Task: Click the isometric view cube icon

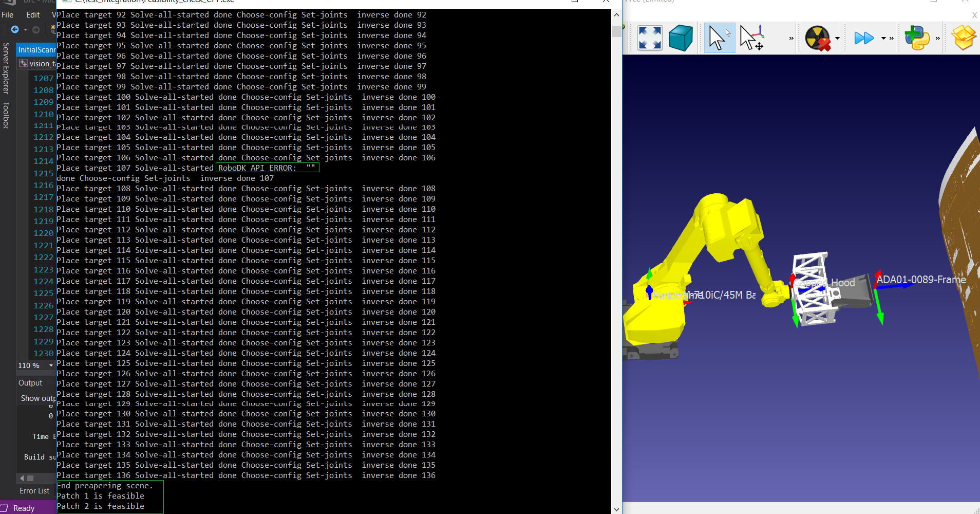Action: pos(681,38)
